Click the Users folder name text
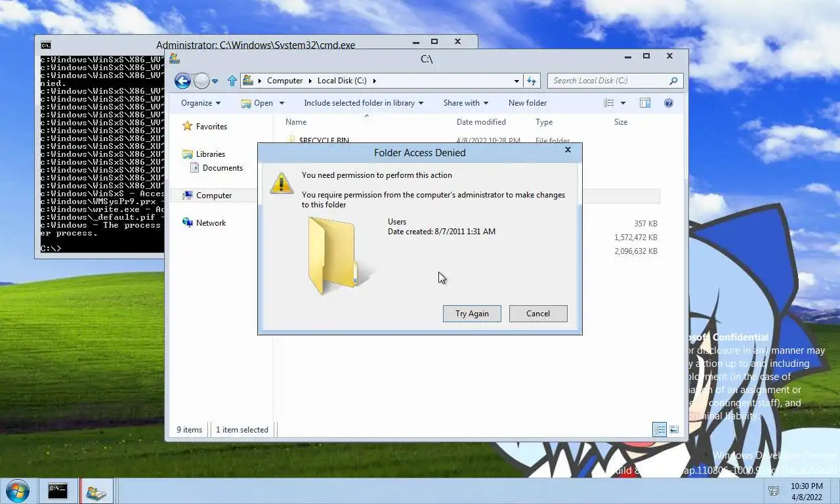 pyautogui.click(x=397, y=222)
